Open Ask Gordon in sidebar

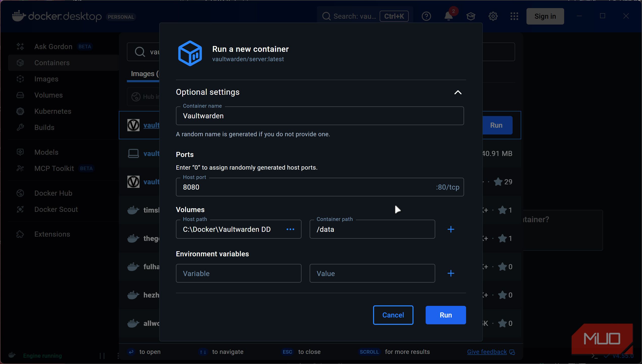click(63, 47)
